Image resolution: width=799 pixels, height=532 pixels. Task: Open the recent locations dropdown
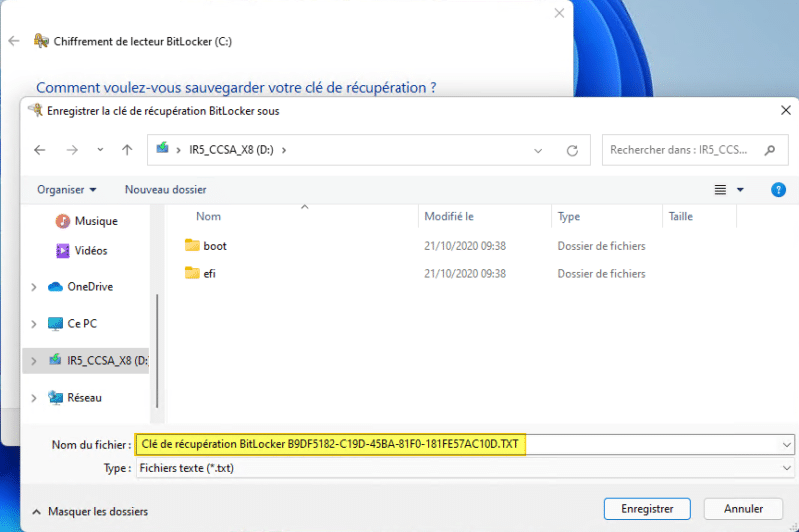click(100, 150)
